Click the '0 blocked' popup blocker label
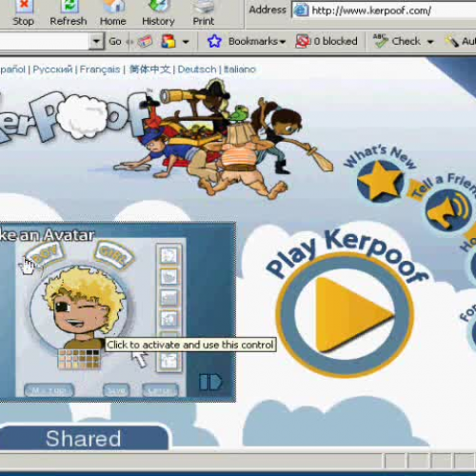This screenshot has height=476, width=476. pyautogui.click(x=335, y=41)
